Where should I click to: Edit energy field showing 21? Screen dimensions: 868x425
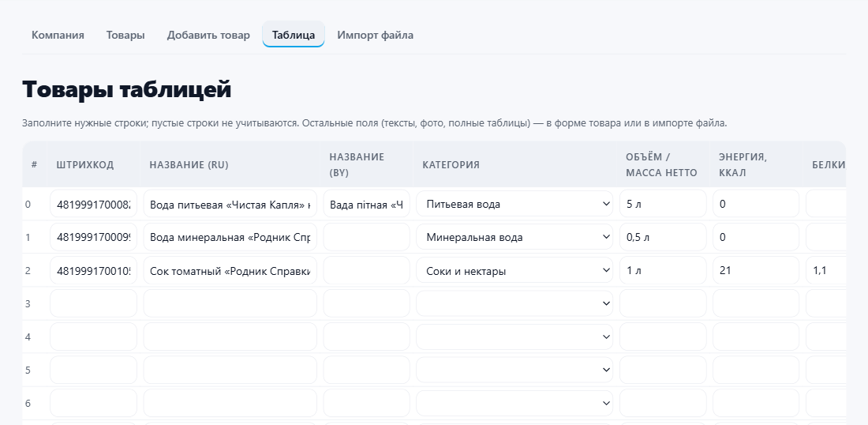756,270
